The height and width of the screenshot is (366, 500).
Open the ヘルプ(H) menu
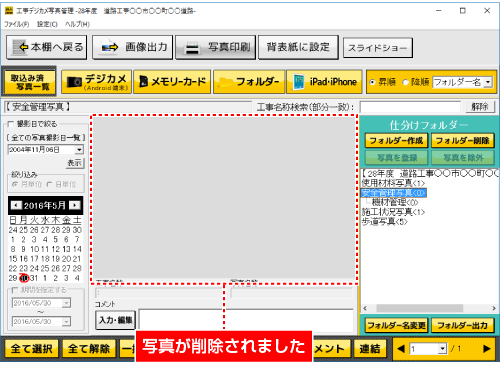(x=77, y=24)
